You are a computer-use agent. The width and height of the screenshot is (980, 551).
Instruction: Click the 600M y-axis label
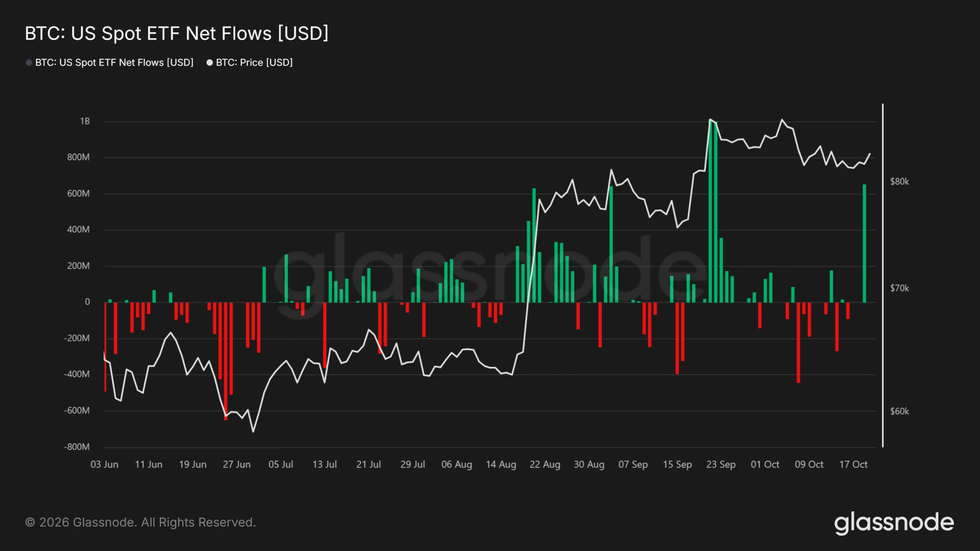tap(78, 194)
